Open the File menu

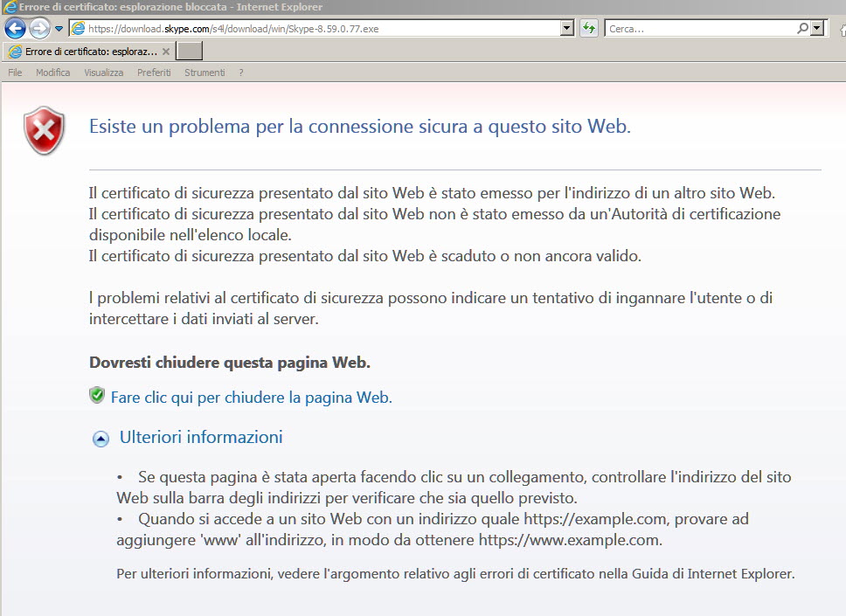click(15, 73)
